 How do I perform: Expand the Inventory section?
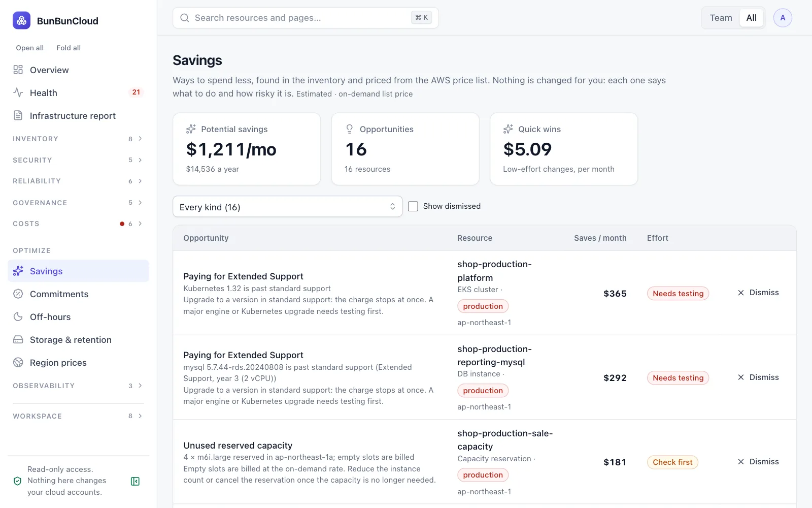click(x=78, y=139)
